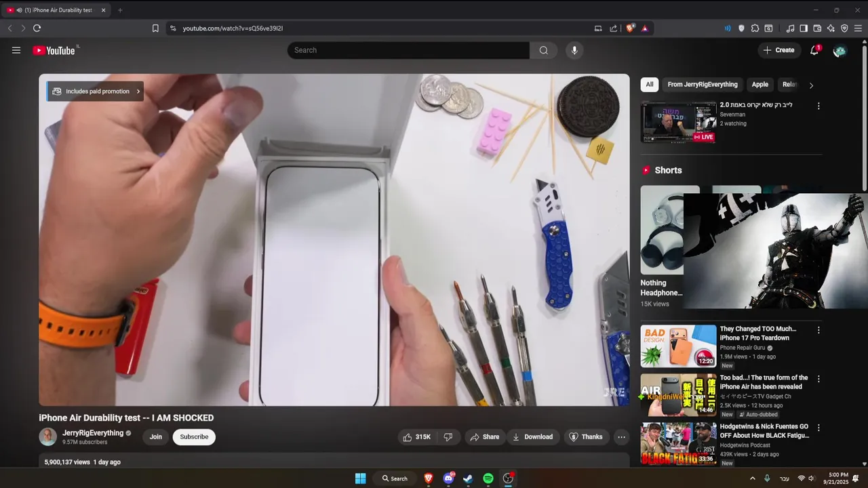Screen dimensions: 868x488
Task: Select the 'Apple' filter chip
Action: [x=760, y=85]
